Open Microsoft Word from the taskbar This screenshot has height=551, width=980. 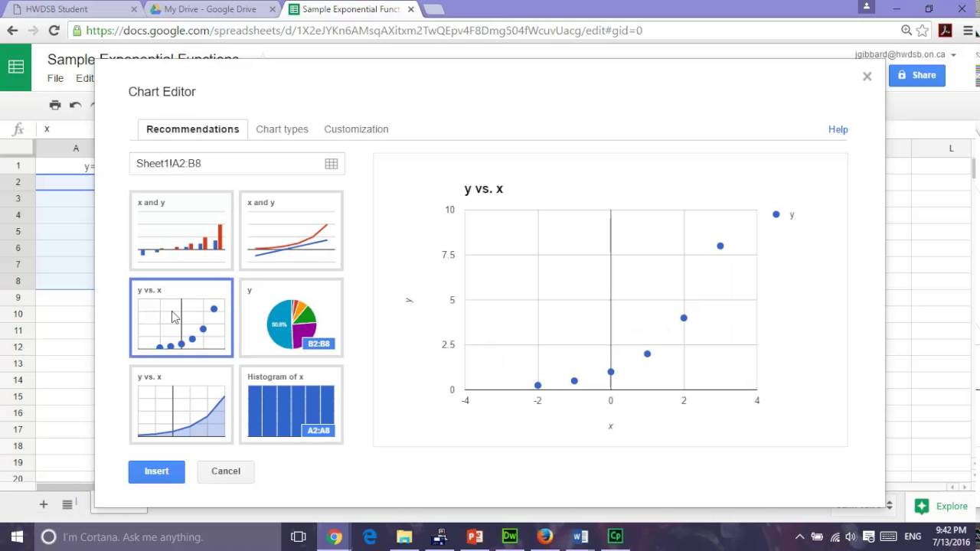(x=580, y=536)
